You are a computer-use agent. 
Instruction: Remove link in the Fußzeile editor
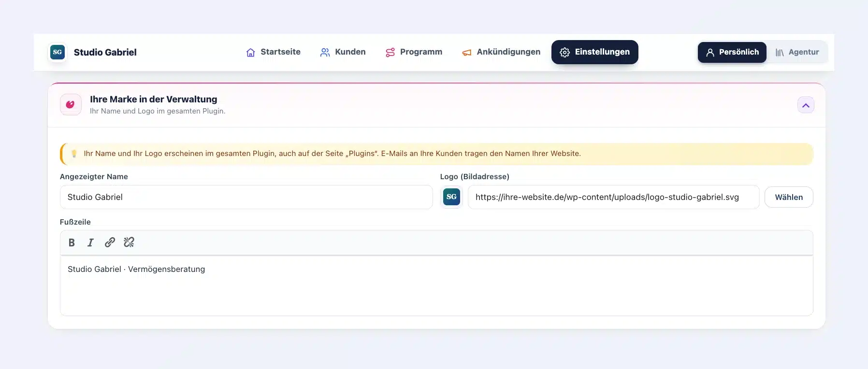[129, 242]
